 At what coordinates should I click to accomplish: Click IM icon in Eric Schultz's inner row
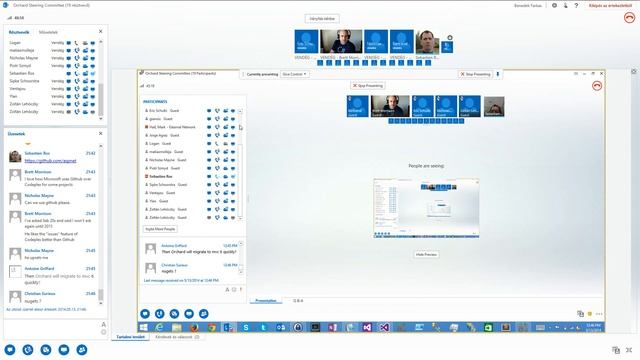pos(209,111)
